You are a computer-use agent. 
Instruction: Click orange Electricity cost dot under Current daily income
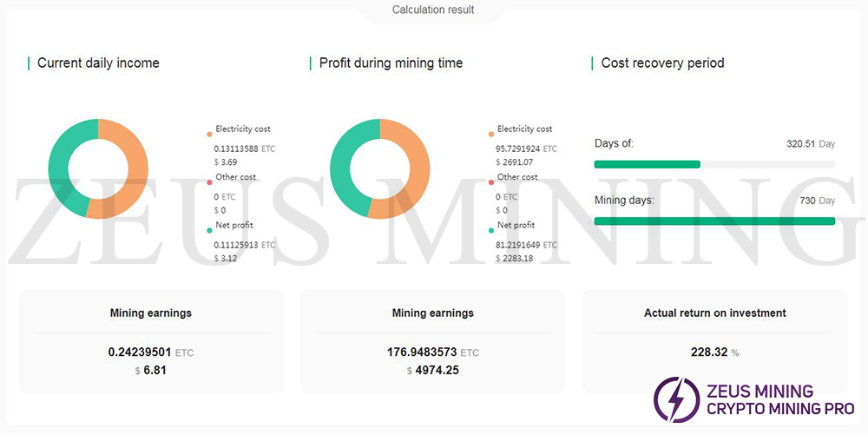pos(209,135)
